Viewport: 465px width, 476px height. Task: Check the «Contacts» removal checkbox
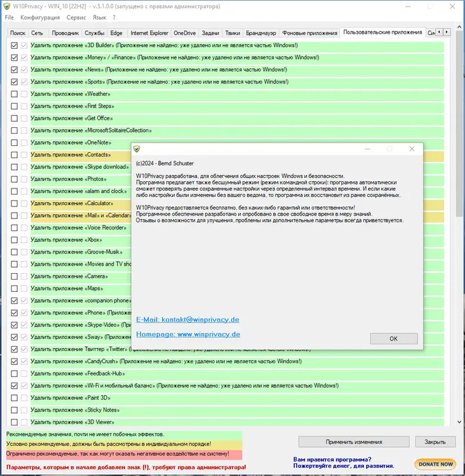[14, 155]
